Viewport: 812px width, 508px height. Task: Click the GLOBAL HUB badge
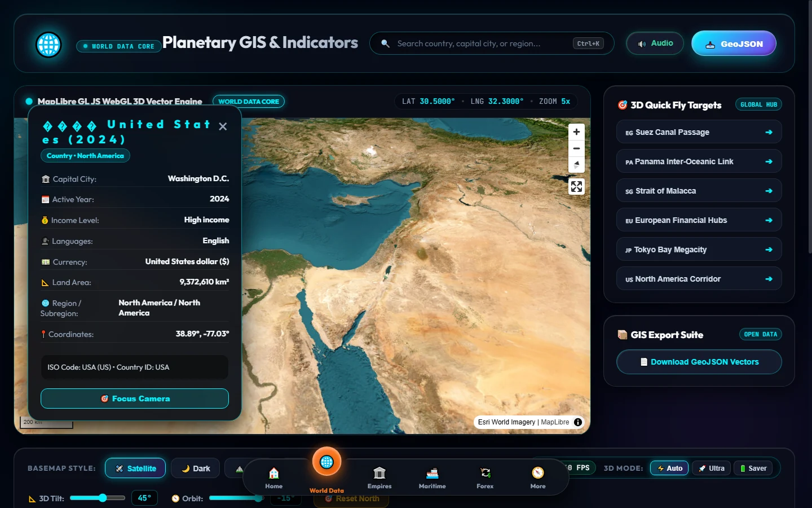(x=758, y=104)
